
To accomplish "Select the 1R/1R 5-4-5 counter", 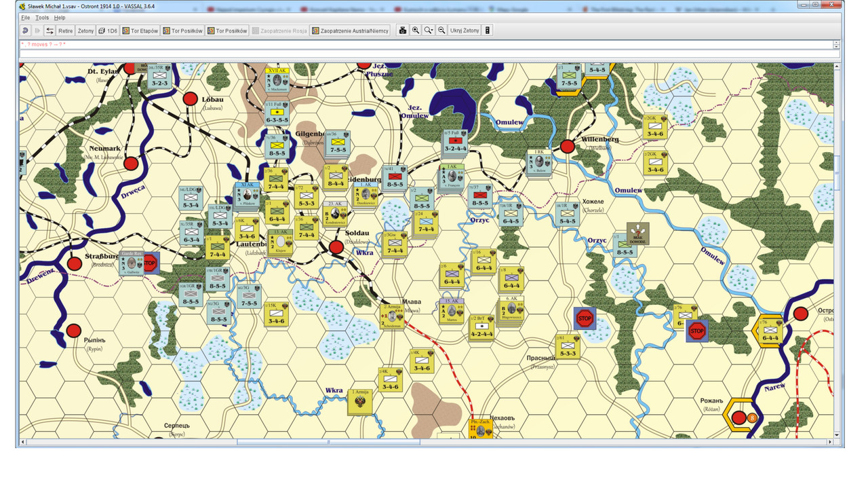I will pos(567,214).
